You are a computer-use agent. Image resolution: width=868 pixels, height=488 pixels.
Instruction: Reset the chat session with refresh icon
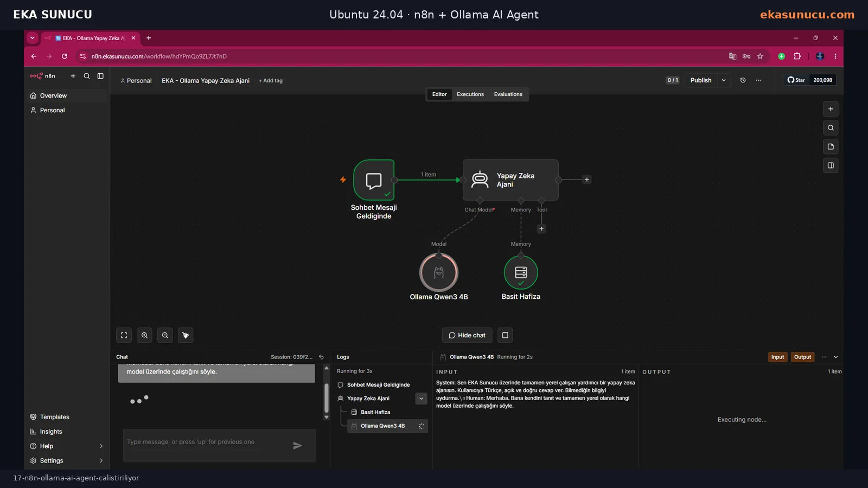click(x=321, y=357)
